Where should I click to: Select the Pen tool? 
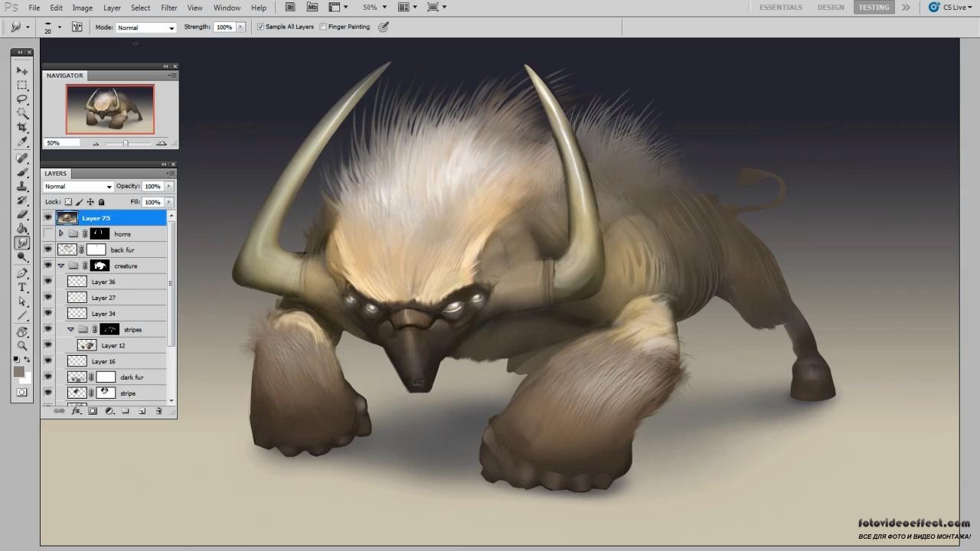click(22, 273)
